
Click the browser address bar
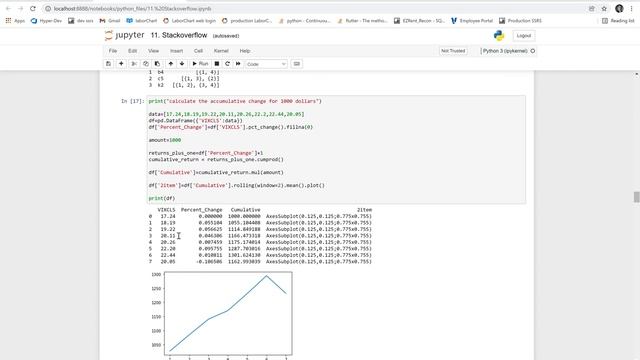click(x=314, y=9)
